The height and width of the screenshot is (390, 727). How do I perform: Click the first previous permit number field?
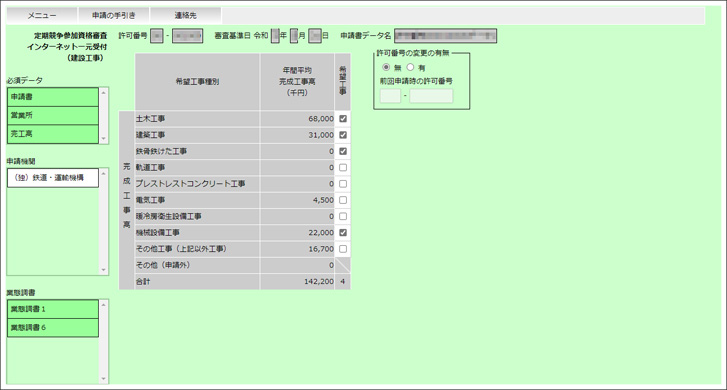click(390, 96)
